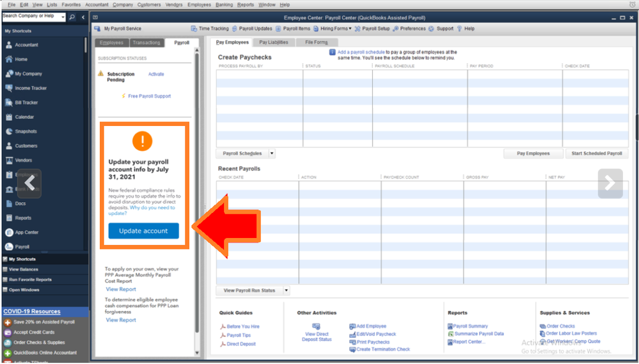Open the Accountant menu
The height and width of the screenshot is (364, 639).
point(97,5)
